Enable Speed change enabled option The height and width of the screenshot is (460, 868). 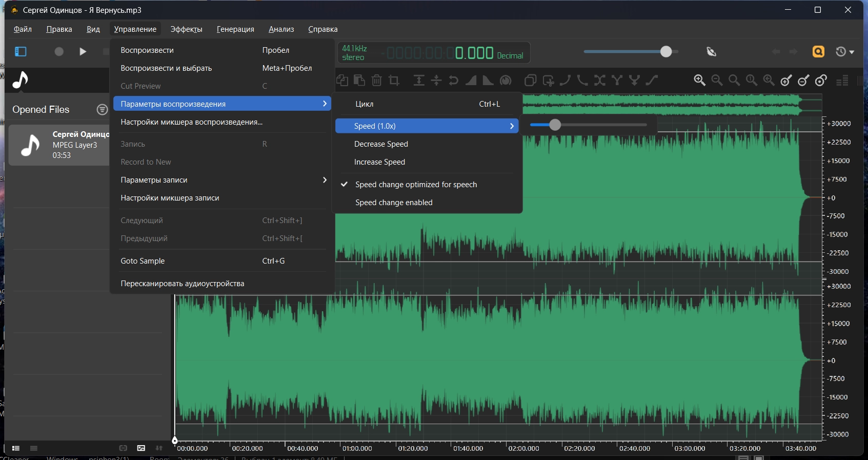click(394, 203)
